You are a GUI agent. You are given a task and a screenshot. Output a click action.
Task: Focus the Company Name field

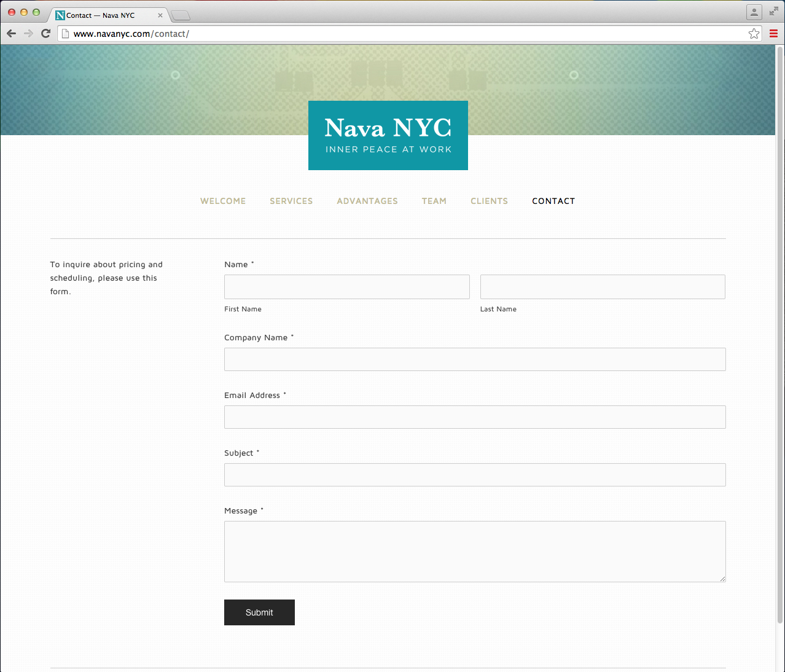pyautogui.click(x=475, y=359)
